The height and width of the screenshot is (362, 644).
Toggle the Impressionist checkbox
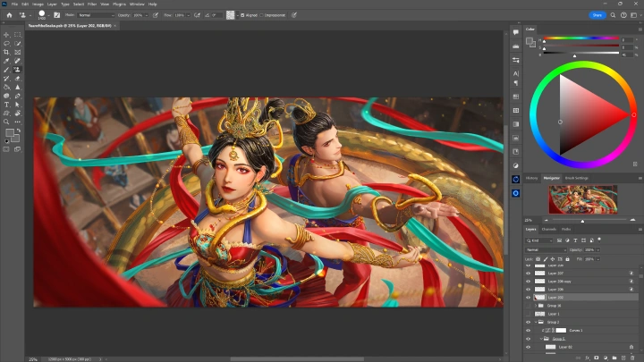tap(261, 15)
